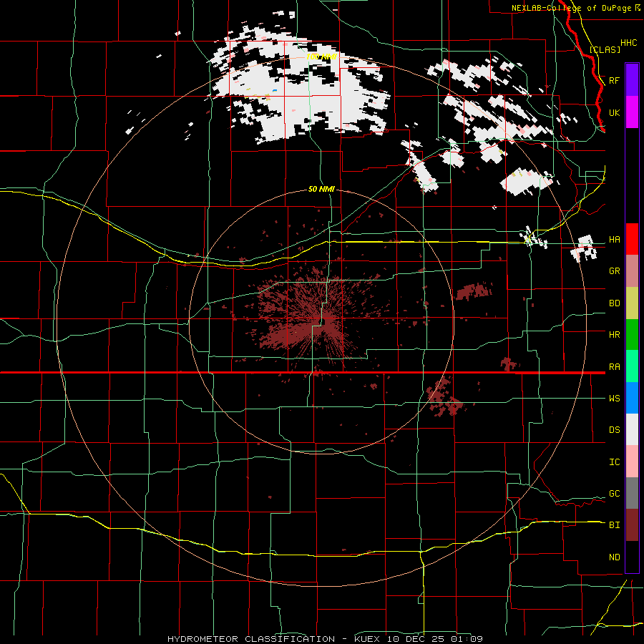644x644 pixels.
Task: Click the '[CLAS]' text above the legend
Action: [605, 49]
